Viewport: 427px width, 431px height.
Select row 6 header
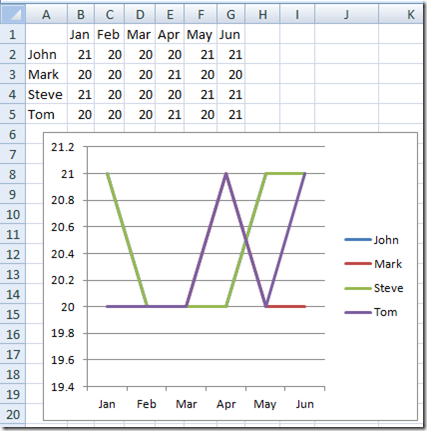13,134
